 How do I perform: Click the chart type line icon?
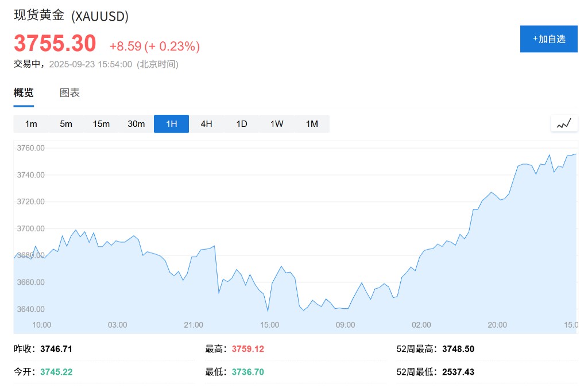click(563, 123)
